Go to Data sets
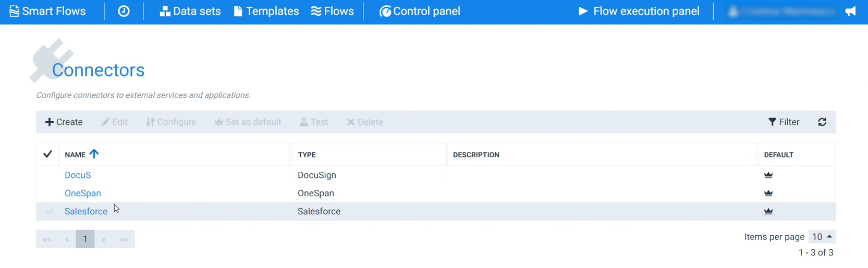Image resolution: width=868 pixels, height=268 pixels. tap(190, 11)
